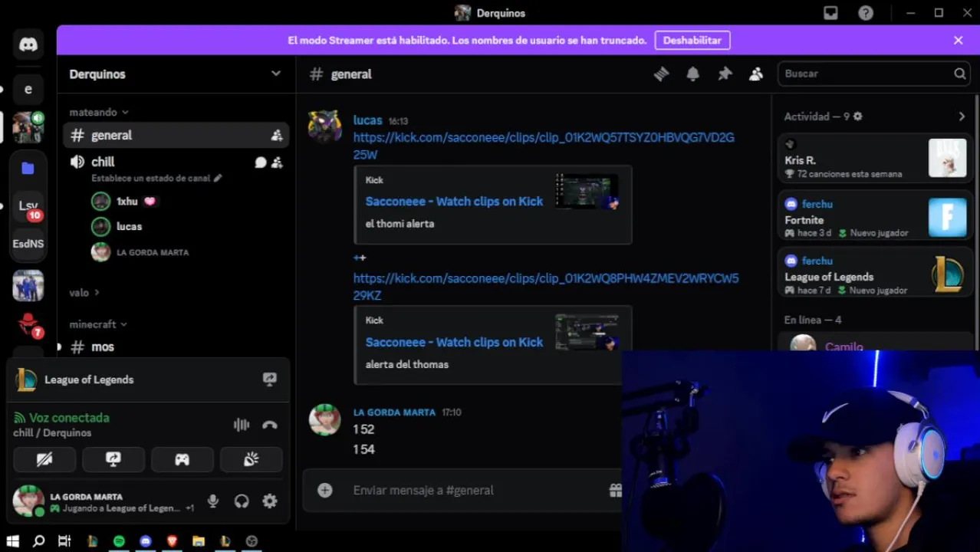The height and width of the screenshot is (552, 980).
Task: Open the Lsv server with 10 notifications
Action: pyautogui.click(x=28, y=205)
